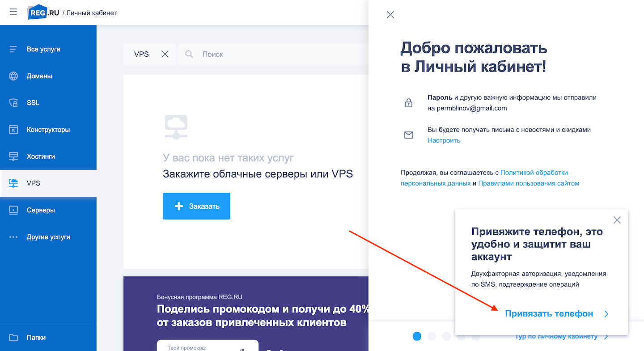Image resolution: width=644 pixels, height=351 pixels.
Task: Click the REG.RU logo
Action: point(44,13)
